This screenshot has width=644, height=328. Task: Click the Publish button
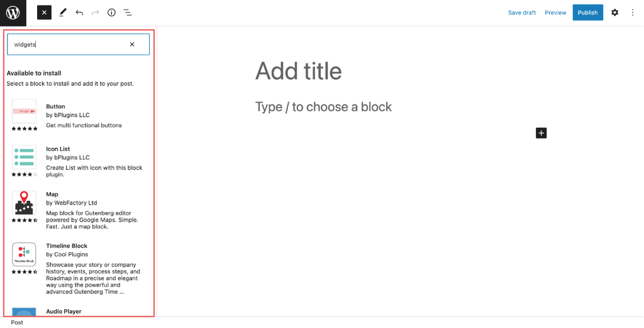coord(588,13)
